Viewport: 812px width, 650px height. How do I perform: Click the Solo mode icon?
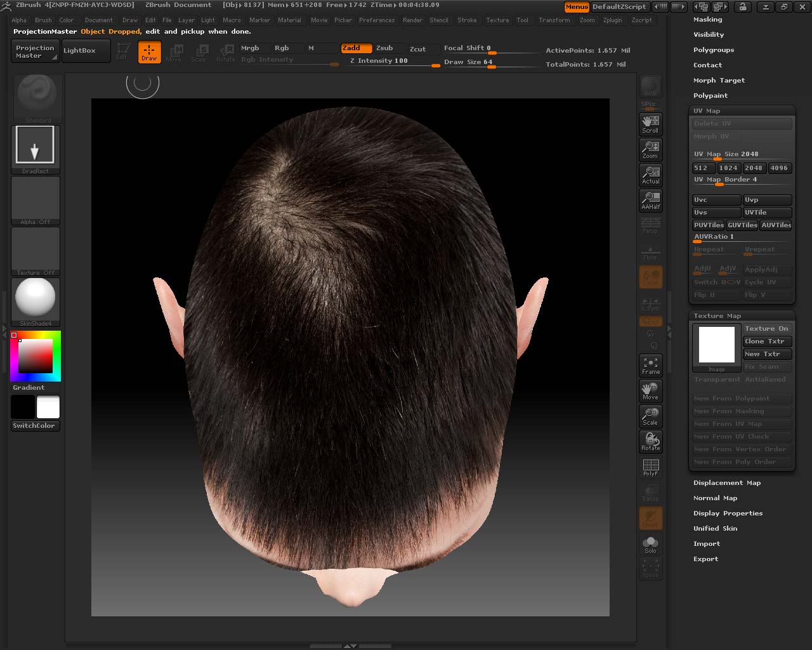coord(650,543)
